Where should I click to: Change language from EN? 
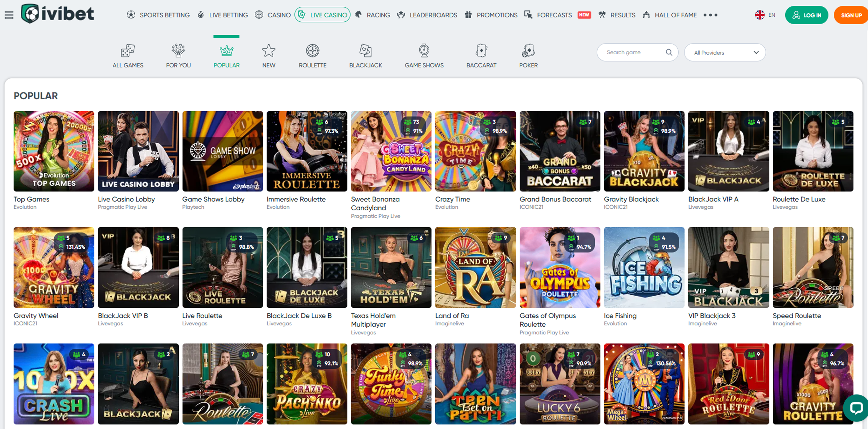coord(765,15)
